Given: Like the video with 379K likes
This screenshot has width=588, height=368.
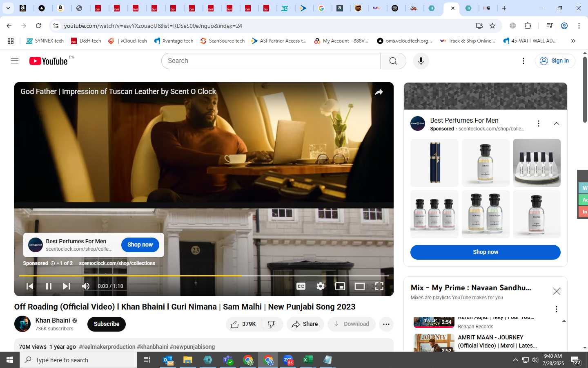Looking at the screenshot, I should tap(243, 324).
